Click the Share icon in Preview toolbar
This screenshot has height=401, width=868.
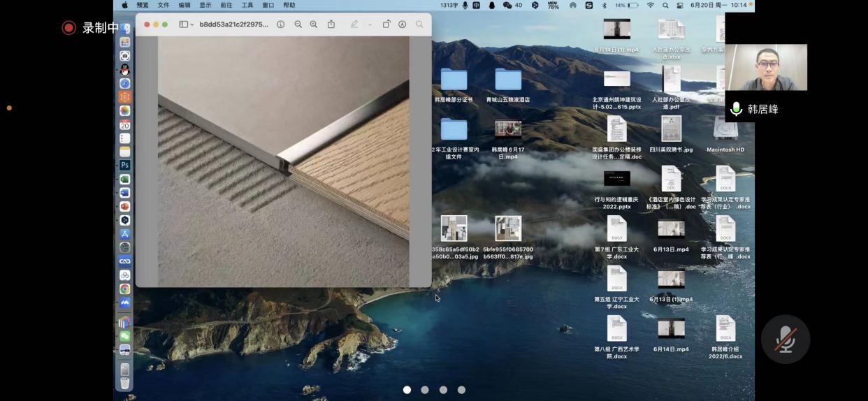331,24
